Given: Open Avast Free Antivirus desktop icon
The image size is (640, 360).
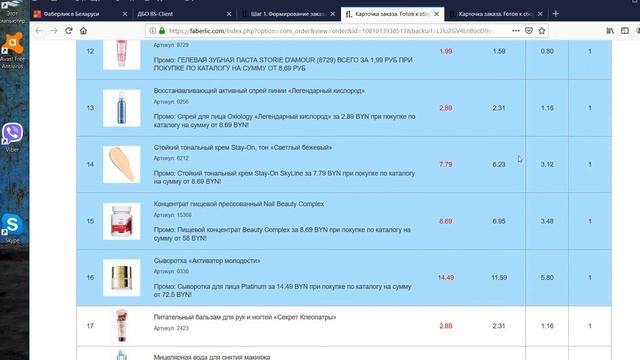Looking at the screenshot, I should coord(13,50).
